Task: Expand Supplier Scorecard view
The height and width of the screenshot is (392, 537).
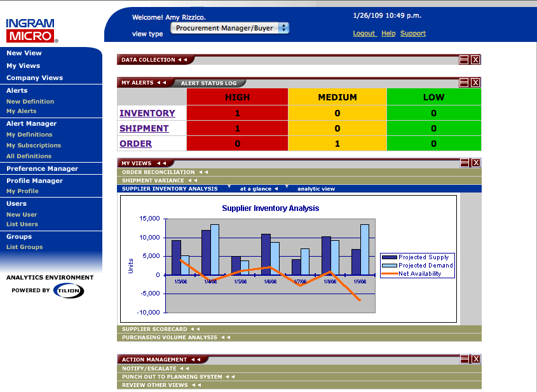Action: pyautogui.click(x=299, y=329)
